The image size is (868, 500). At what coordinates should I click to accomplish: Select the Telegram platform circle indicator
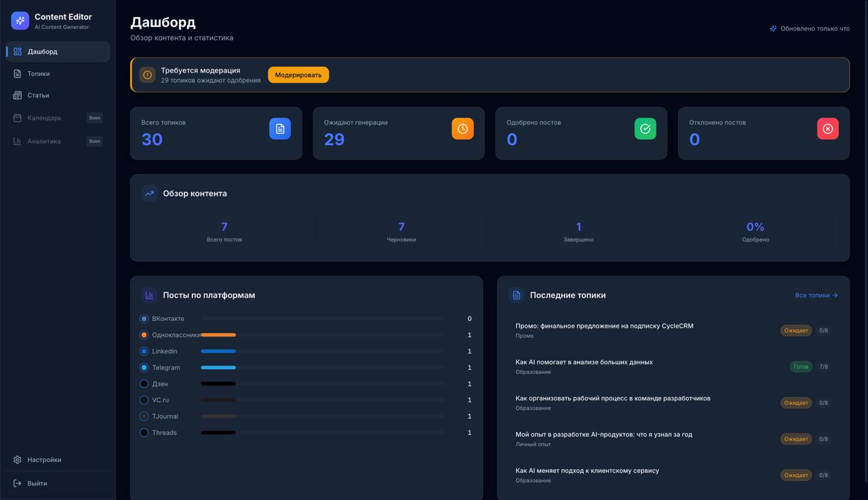[x=144, y=368]
